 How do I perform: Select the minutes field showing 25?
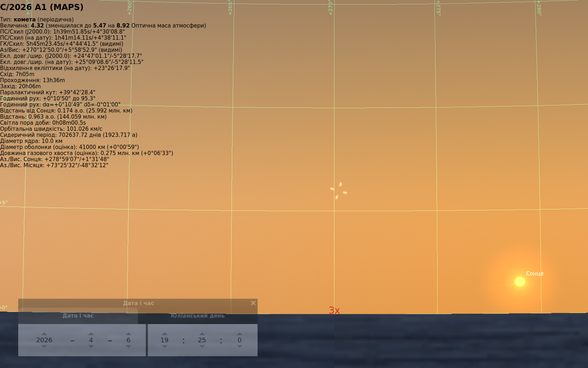(x=202, y=340)
